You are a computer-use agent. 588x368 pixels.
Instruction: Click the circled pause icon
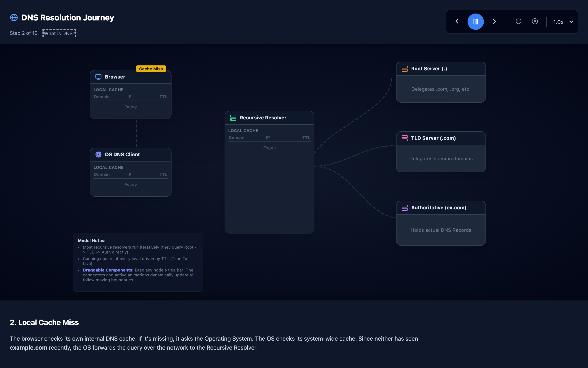pos(535,21)
